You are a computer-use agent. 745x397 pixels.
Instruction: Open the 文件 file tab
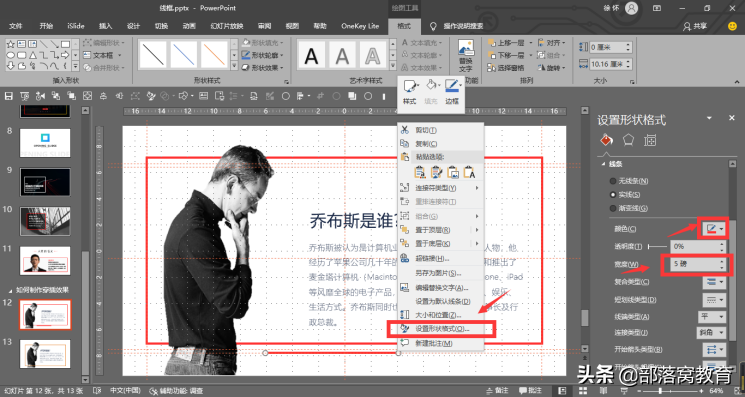(x=16, y=26)
